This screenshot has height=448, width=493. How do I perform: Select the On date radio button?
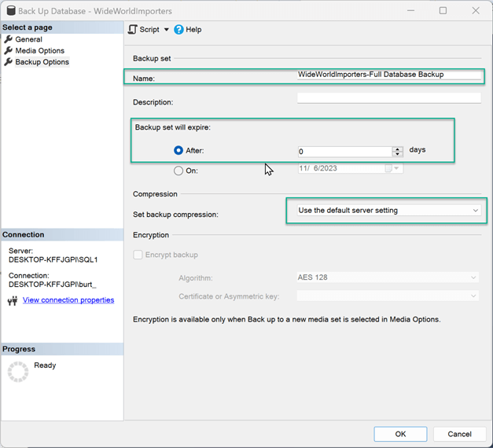coord(178,171)
